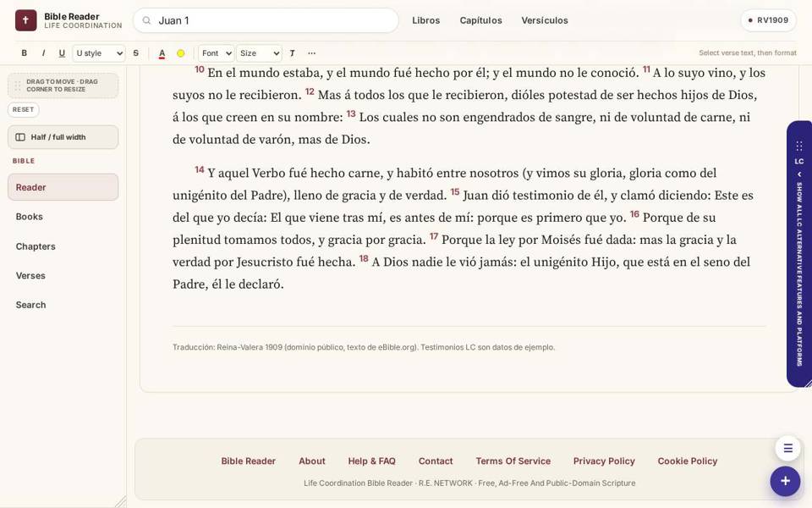812x508 pixels.
Task: Select Chapters in the sidebar
Action: 63,246
